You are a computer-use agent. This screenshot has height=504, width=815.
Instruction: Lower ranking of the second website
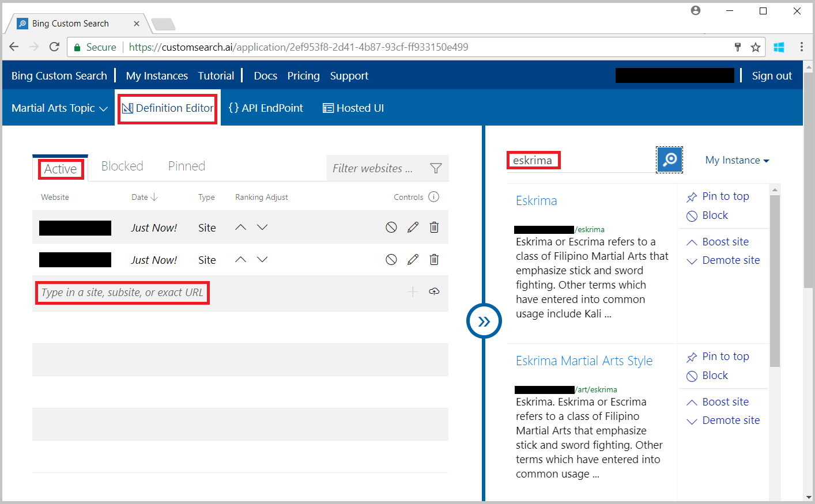262,260
